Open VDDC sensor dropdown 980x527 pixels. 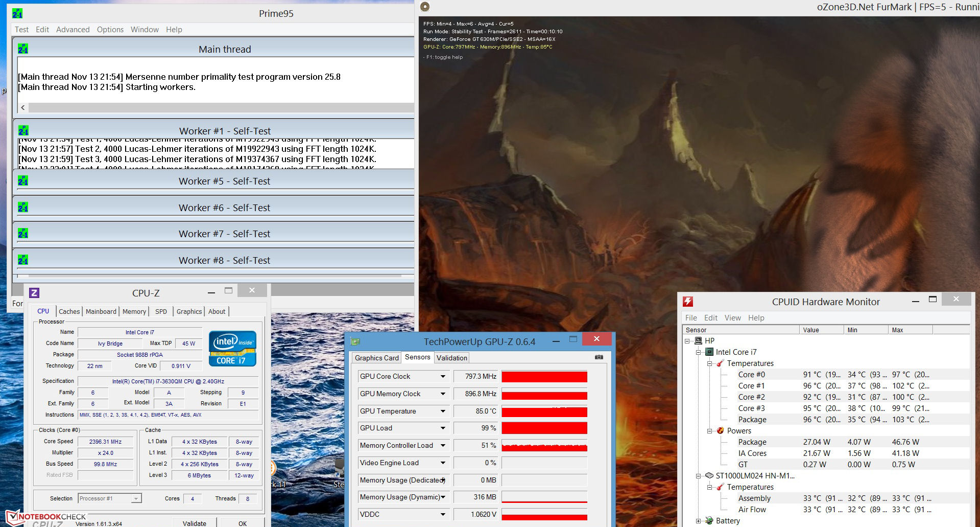pos(443,515)
